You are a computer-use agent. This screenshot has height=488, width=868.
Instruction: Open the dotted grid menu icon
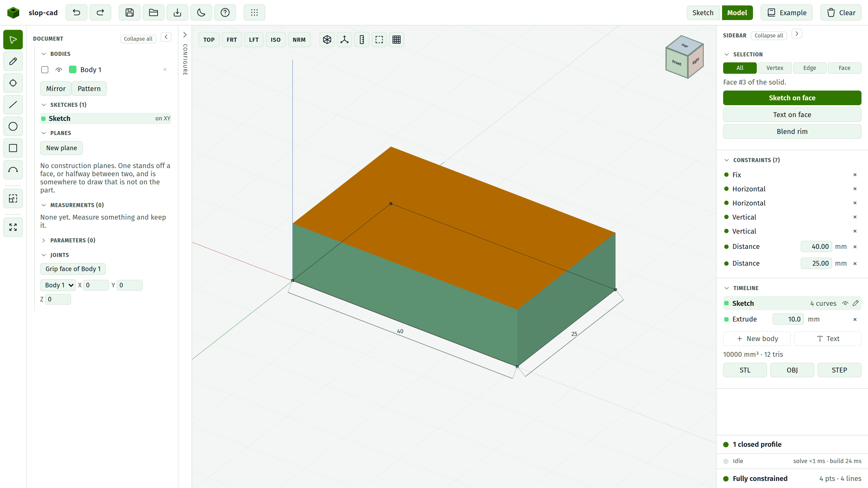(x=254, y=12)
